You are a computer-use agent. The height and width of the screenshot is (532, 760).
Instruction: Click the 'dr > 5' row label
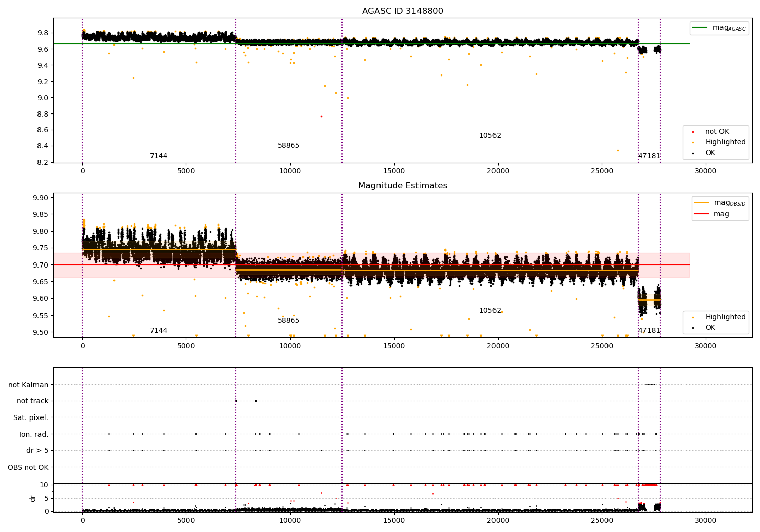[37, 451]
